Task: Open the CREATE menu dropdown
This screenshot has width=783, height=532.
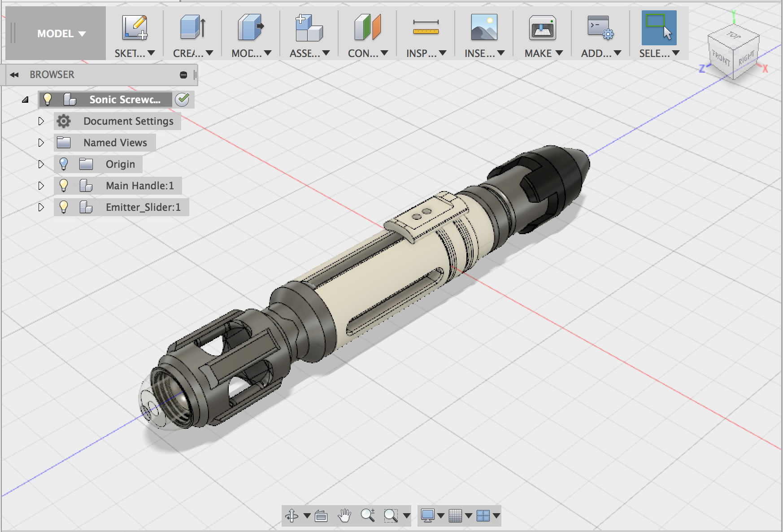Action: click(x=193, y=53)
